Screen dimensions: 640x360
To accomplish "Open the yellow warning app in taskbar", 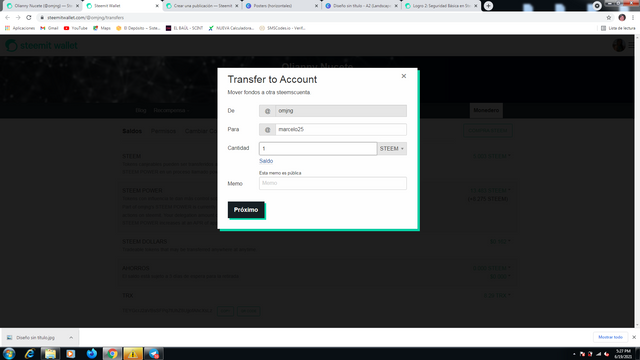I will [x=133, y=353].
